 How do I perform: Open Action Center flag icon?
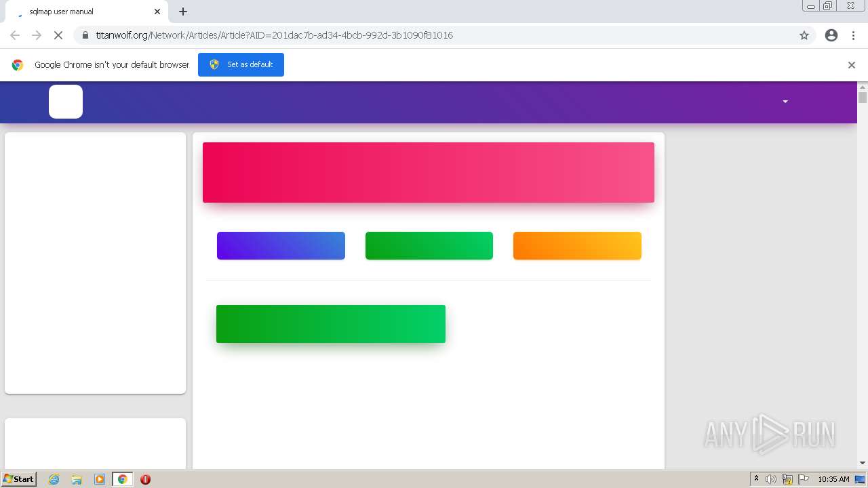click(804, 479)
